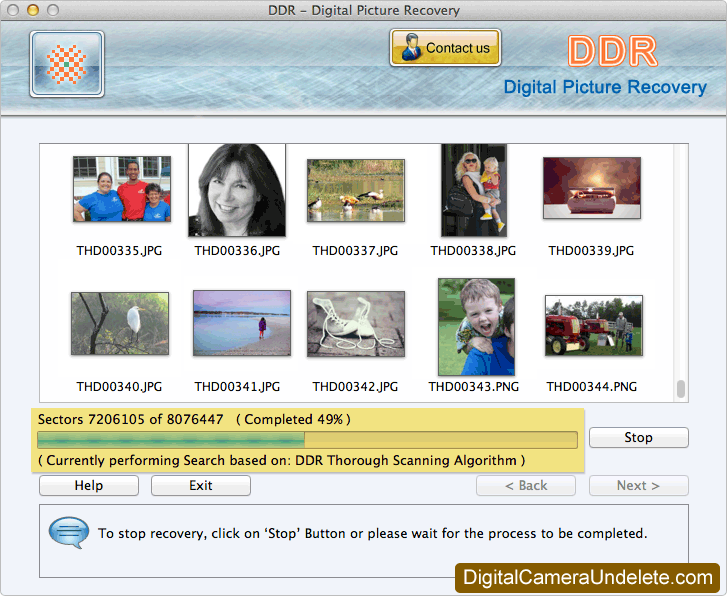Click the DDR checkered logo icon
Screen dimensions: 727x596
pyautogui.click(x=67, y=64)
